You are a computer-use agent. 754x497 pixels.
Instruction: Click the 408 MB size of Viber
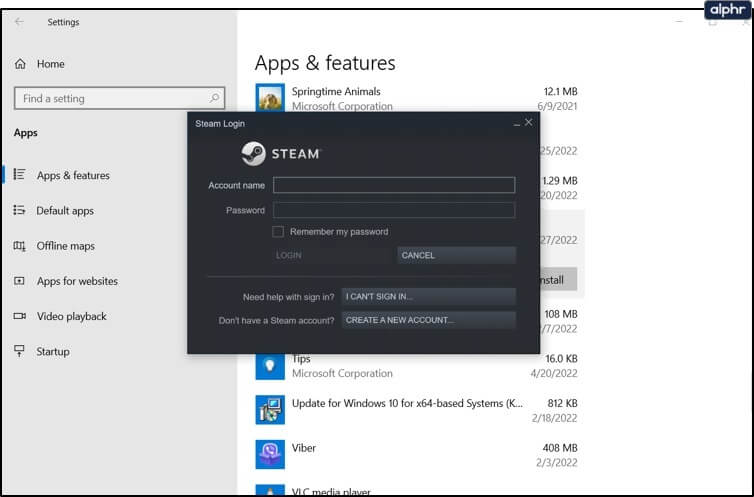click(560, 447)
